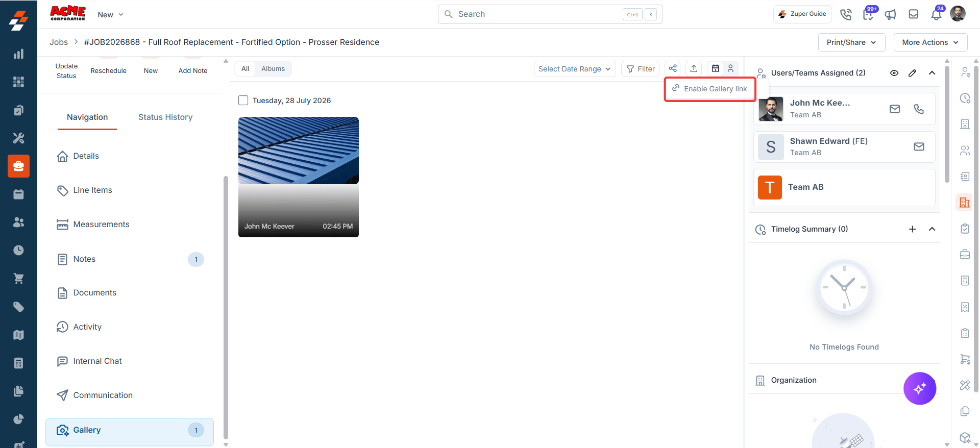Viewport: 980px width, 448px height.
Task: Open the user profile avatar in top bar
Action: (958, 14)
